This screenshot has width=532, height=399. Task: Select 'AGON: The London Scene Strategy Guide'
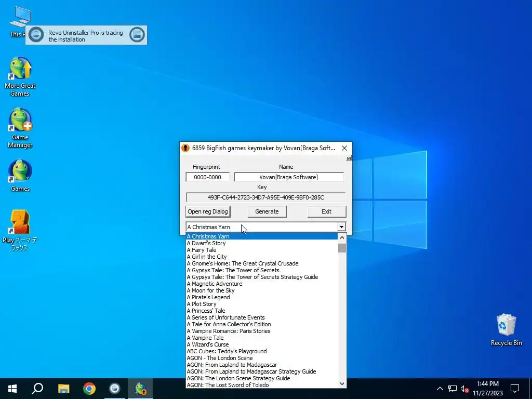click(x=262, y=378)
